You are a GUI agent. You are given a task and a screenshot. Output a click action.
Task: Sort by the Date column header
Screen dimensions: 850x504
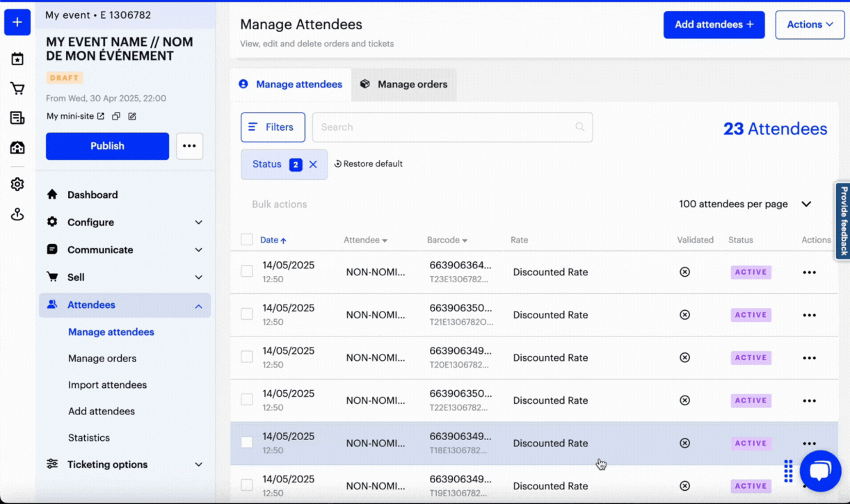tap(273, 240)
